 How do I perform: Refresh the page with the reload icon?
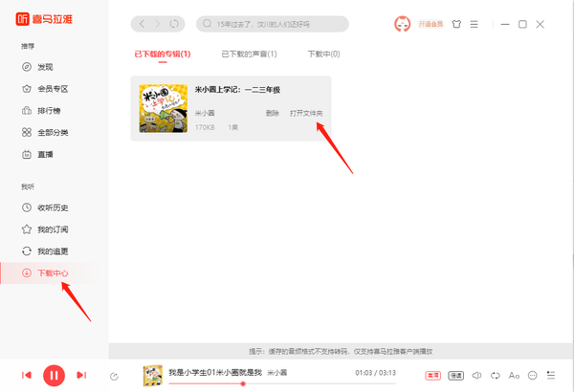point(174,24)
